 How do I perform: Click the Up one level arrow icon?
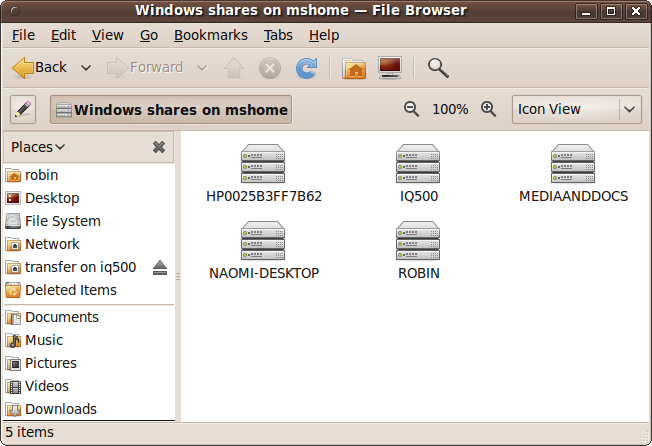[x=234, y=68]
